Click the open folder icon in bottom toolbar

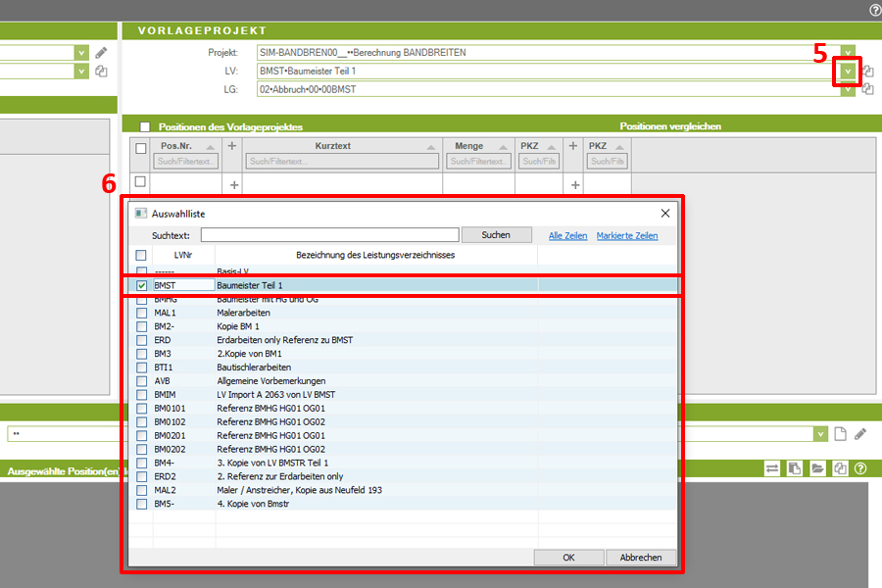pos(817,468)
